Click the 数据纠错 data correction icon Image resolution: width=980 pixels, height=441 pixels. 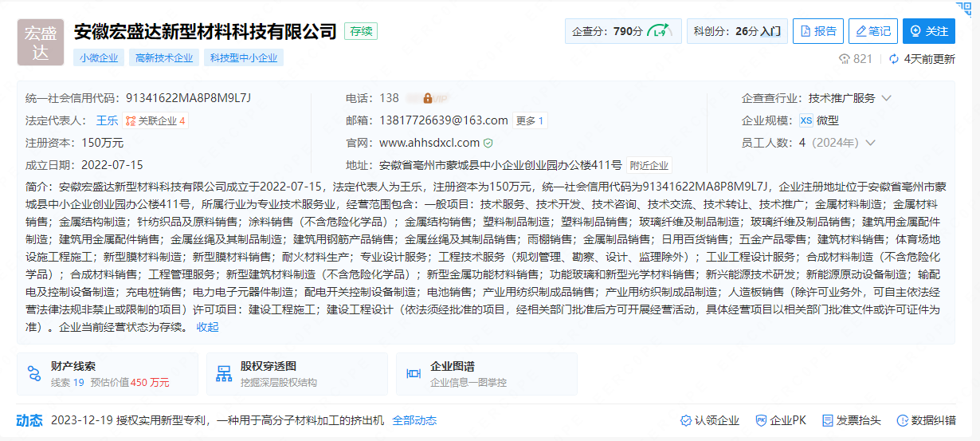902,420
